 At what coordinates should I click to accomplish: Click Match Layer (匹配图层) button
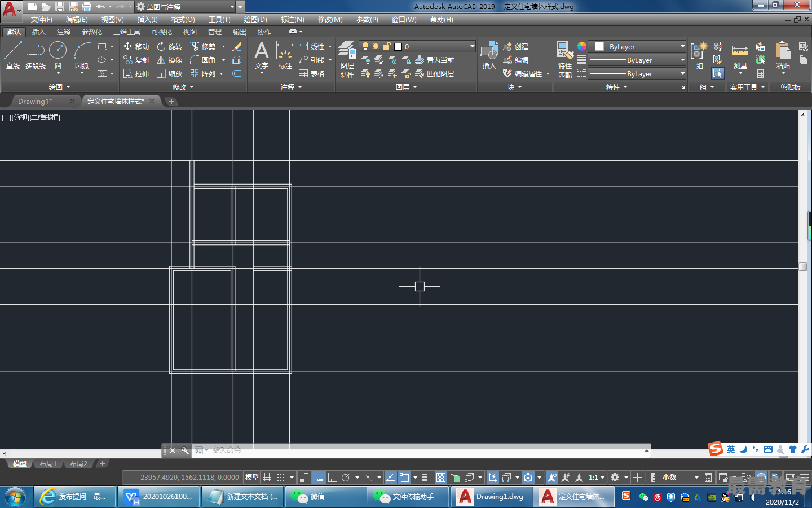click(x=434, y=73)
